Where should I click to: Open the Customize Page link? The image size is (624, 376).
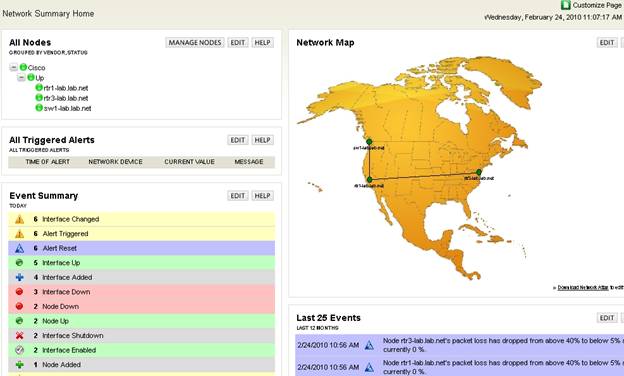pyautogui.click(x=597, y=5)
